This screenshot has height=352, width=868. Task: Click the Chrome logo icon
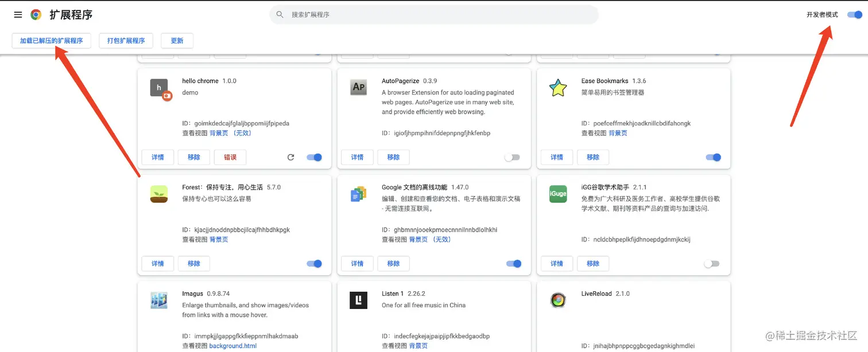36,15
